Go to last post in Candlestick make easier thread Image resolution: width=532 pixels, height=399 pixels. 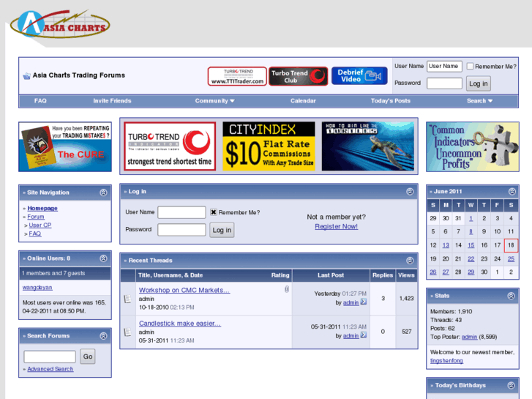click(x=364, y=335)
